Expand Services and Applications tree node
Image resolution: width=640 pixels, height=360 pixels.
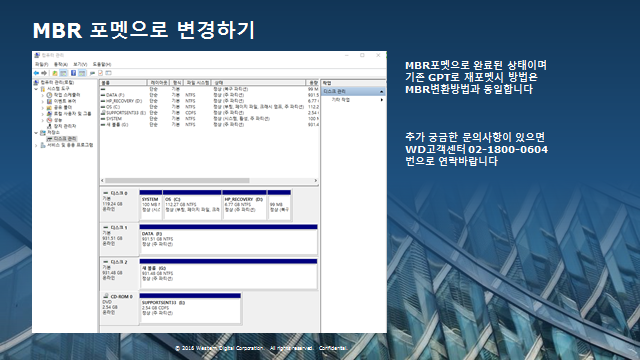pos(36,145)
